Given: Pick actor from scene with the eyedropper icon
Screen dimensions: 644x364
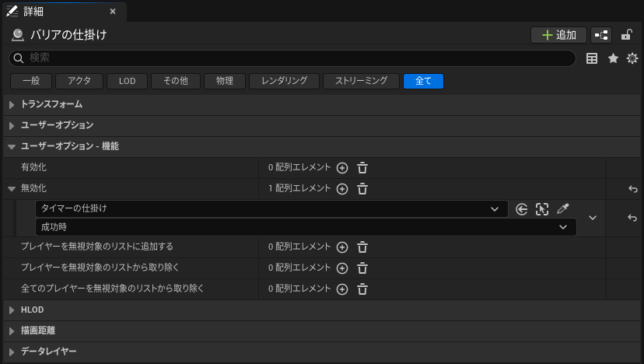Looking at the screenshot, I should 563,209.
